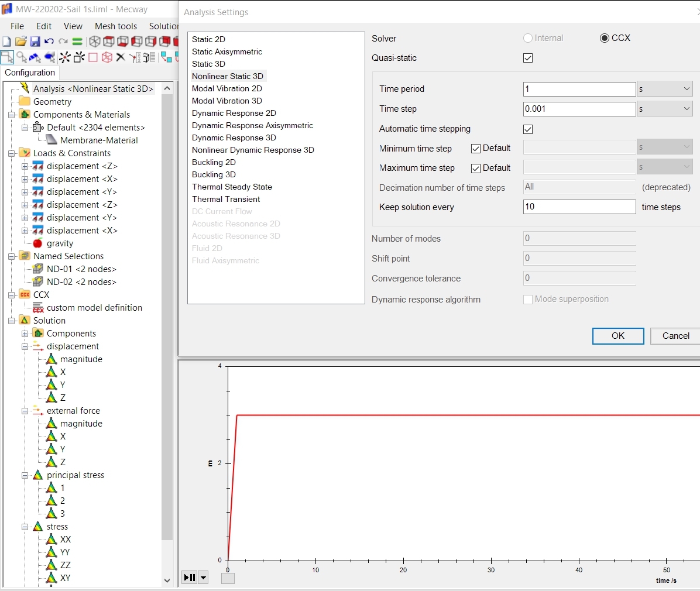Activate the rectangle selection tool
The image size is (700, 591).
pos(7,57)
